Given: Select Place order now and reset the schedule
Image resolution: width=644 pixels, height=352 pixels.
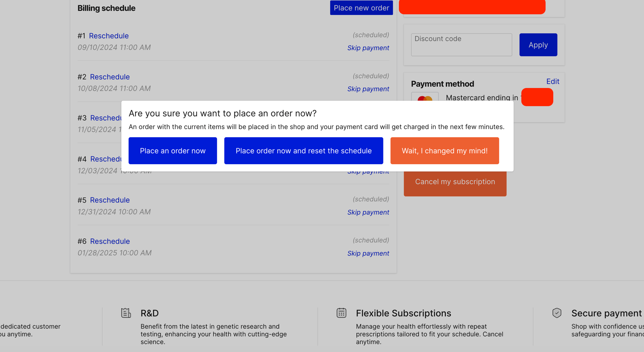Looking at the screenshot, I should 303,150.
